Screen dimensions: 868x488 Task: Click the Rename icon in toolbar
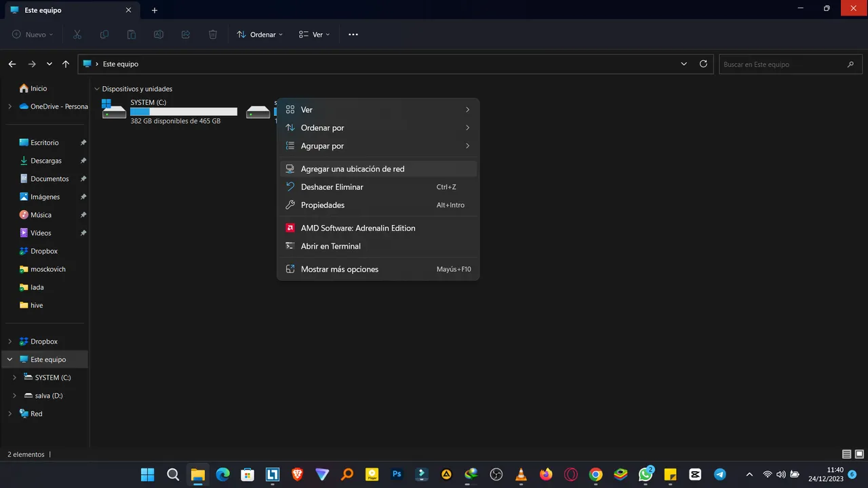(x=159, y=35)
